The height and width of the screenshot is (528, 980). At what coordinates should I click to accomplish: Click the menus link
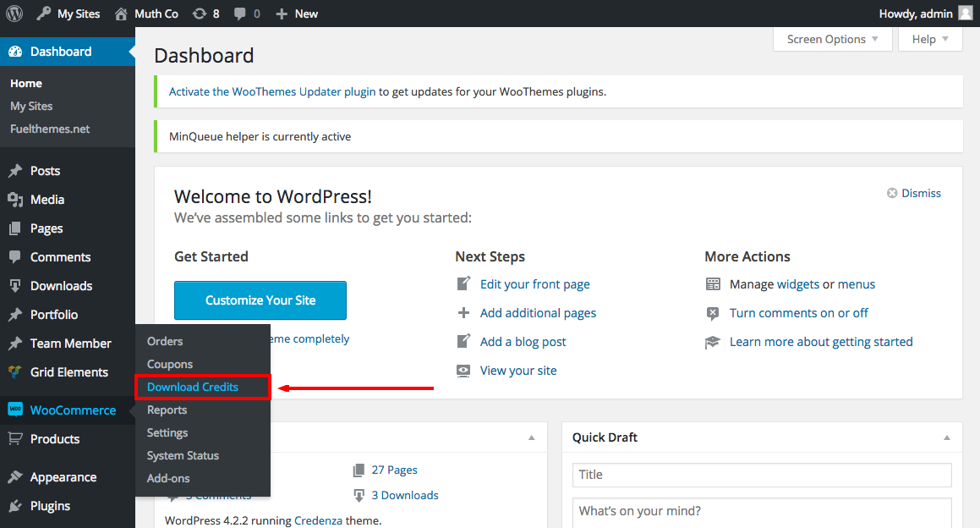(857, 284)
